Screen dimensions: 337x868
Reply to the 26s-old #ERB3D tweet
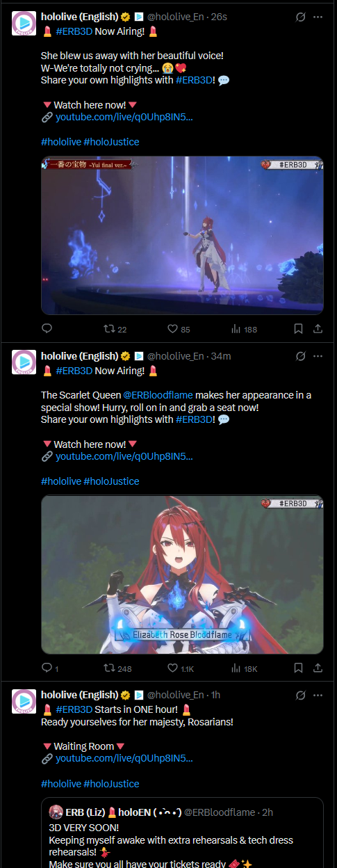click(x=47, y=329)
